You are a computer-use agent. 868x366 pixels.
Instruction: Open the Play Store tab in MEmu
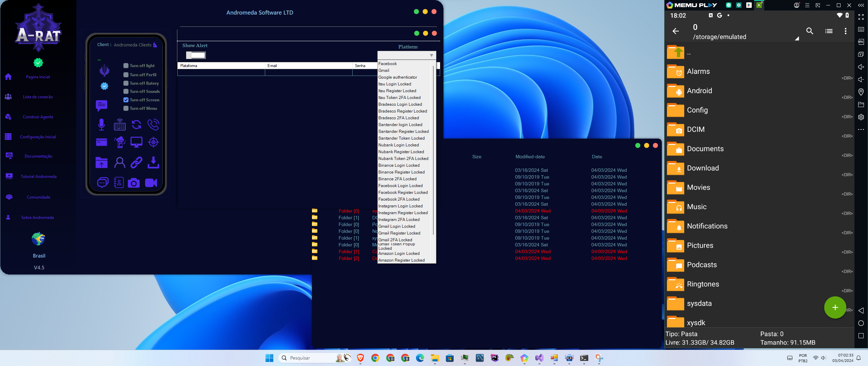(x=749, y=5)
